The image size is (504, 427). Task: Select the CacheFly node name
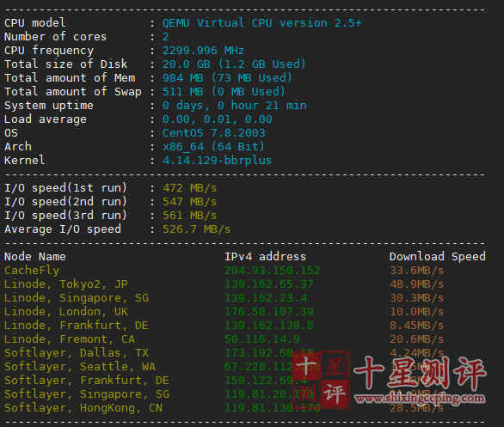pos(32,271)
